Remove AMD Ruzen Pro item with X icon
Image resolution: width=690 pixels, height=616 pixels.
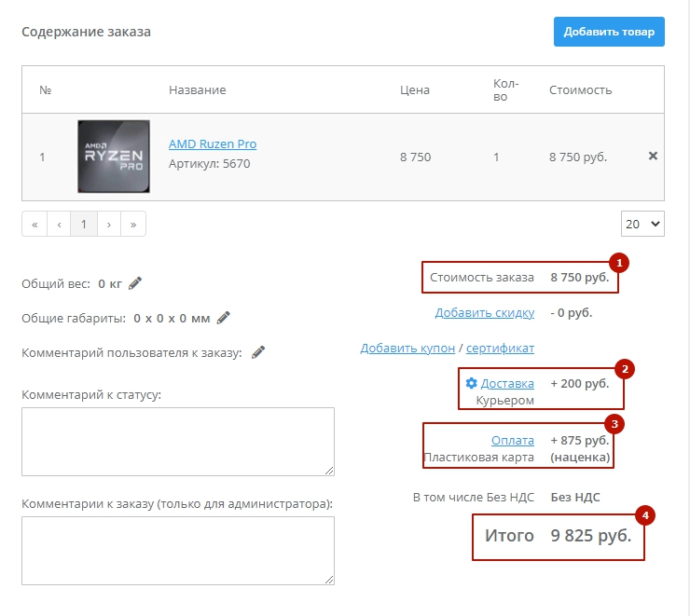pos(653,157)
